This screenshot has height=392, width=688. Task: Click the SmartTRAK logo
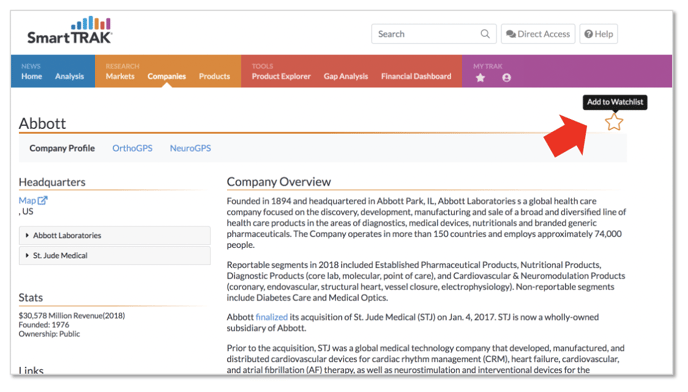[x=69, y=30]
